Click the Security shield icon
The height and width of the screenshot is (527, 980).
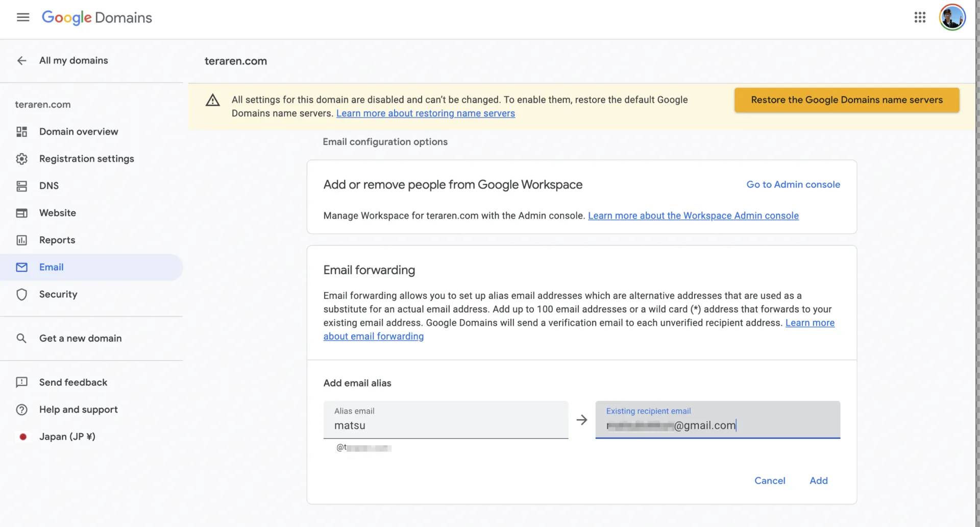click(x=21, y=295)
